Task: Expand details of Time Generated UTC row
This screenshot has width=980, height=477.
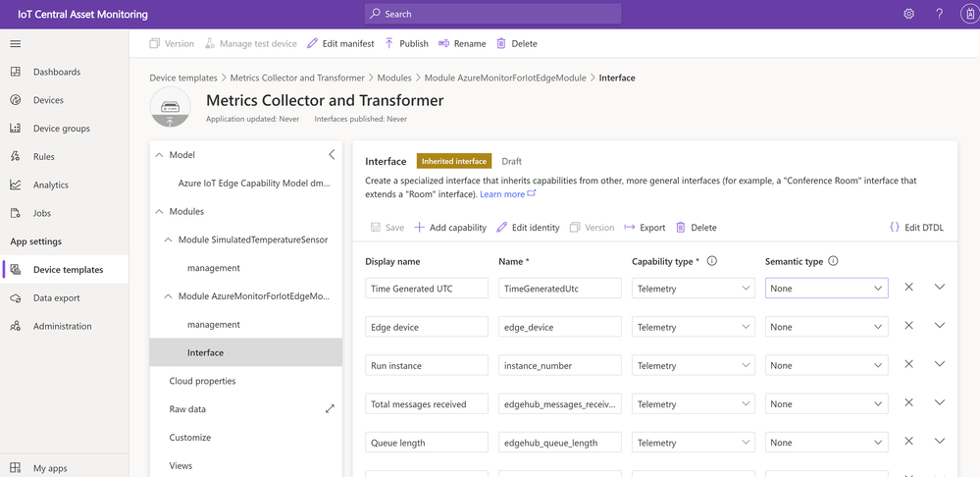Action: click(x=940, y=287)
